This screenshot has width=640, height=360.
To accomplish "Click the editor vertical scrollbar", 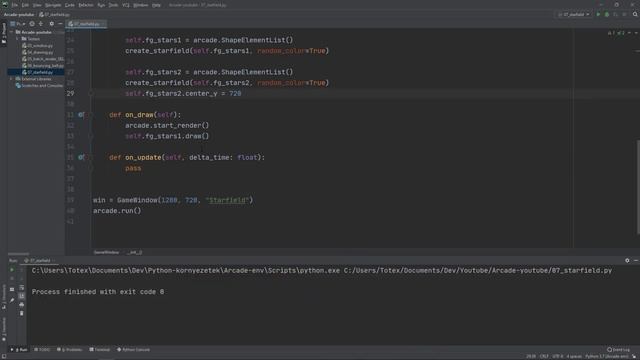I will point(638,187).
